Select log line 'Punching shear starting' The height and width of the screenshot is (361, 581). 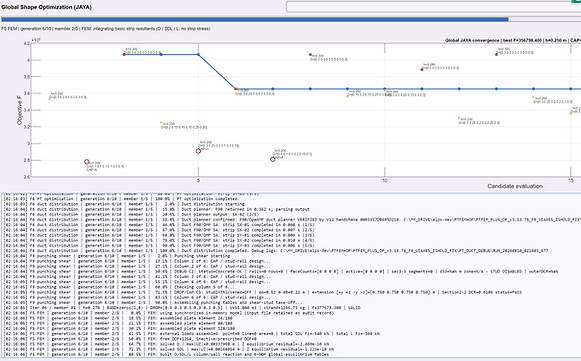click(x=118, y=256)
